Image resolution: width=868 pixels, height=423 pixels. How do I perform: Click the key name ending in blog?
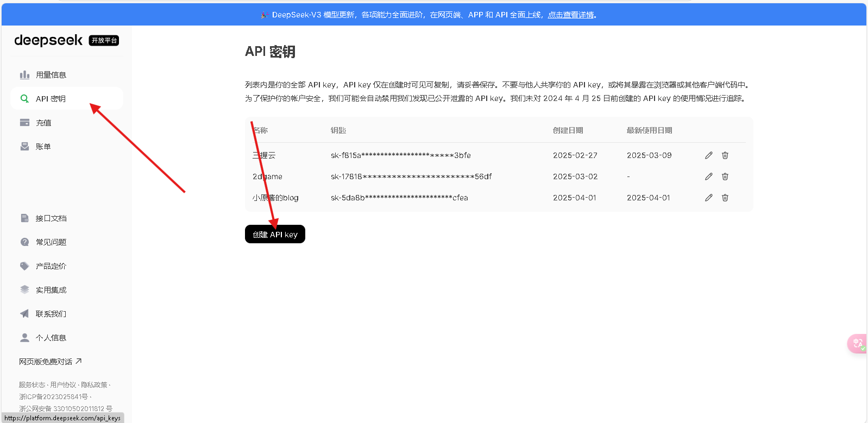tap(275, 198)
